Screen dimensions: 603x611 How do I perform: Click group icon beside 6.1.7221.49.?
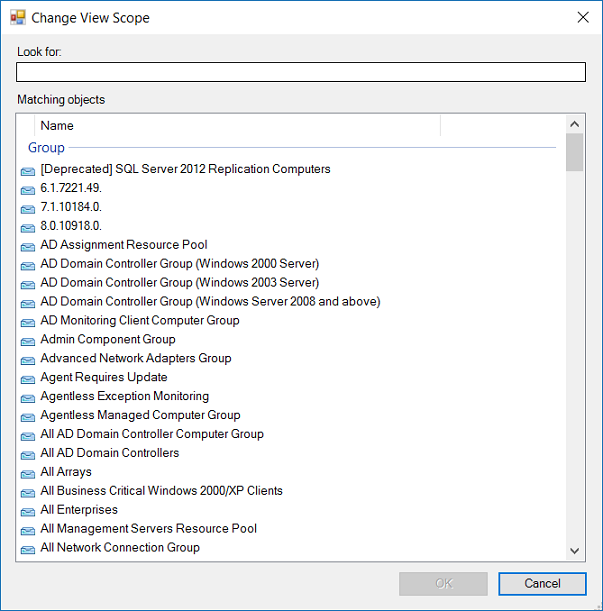click(28, 190)
